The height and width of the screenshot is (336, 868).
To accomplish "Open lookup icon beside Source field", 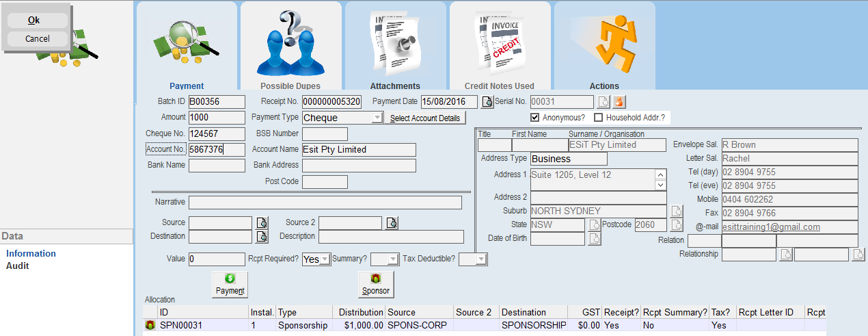I will coord(262,223).
